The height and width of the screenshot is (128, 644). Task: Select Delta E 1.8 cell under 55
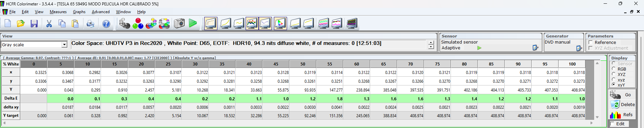tap(330, 99)
